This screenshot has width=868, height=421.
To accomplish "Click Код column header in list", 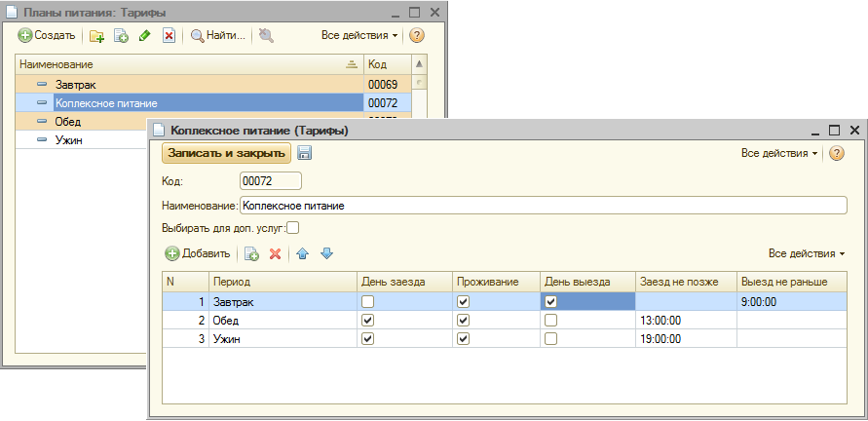I will click(388, 65).
